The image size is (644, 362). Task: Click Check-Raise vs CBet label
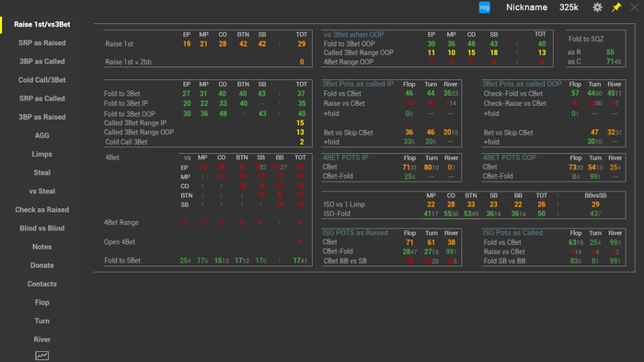(514, 103)
